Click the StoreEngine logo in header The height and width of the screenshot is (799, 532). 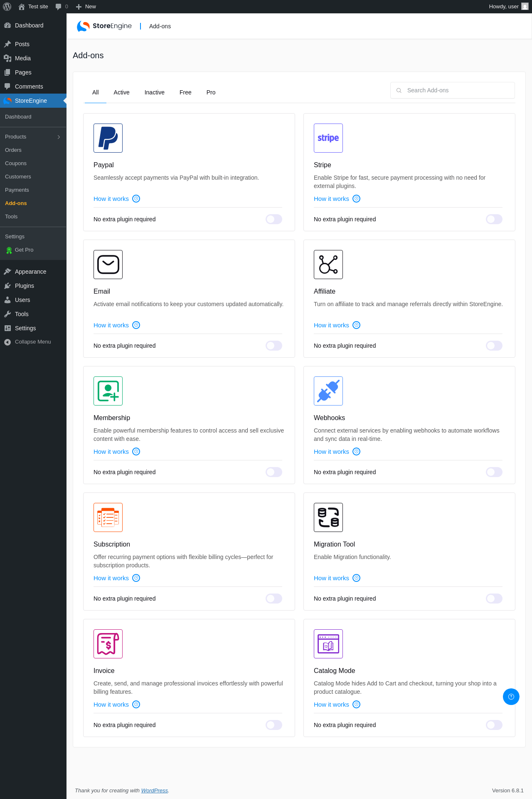point(104,26)
